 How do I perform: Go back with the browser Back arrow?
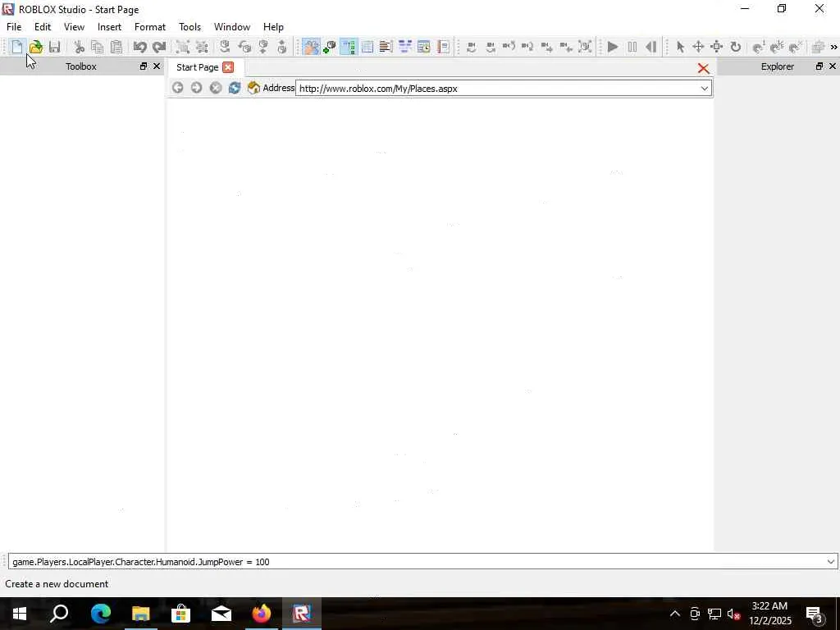click(178, 87)
